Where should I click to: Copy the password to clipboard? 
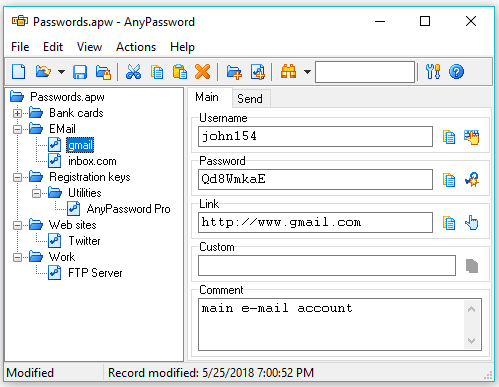[449, 180]
